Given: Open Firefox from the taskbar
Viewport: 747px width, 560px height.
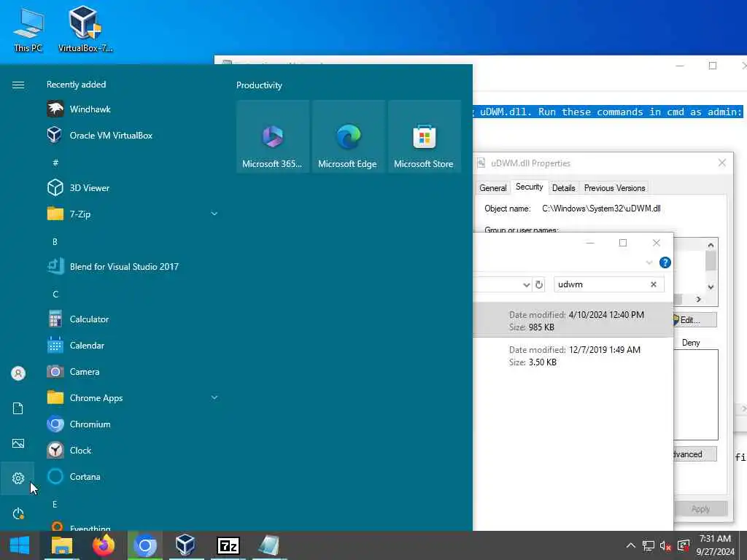Looking at the screenshot, I should click(x=104, y=545).
